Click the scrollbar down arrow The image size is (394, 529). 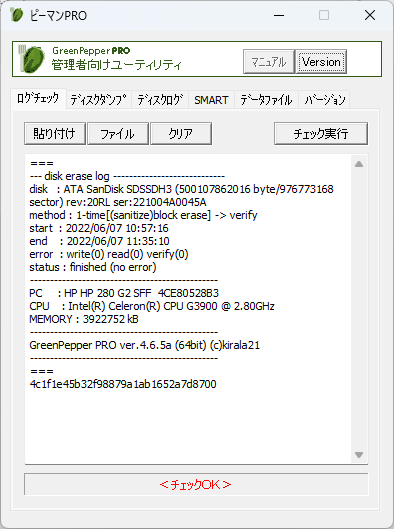[x=359, y=455]
